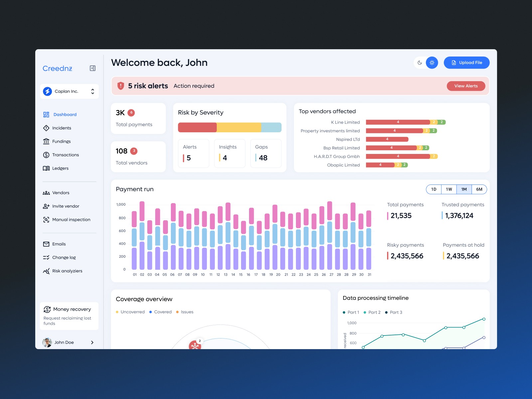Image resolution: width=532 pixels, height=399 pixels.
Task: Click the Vendors people icon
Action: point(46,193)
